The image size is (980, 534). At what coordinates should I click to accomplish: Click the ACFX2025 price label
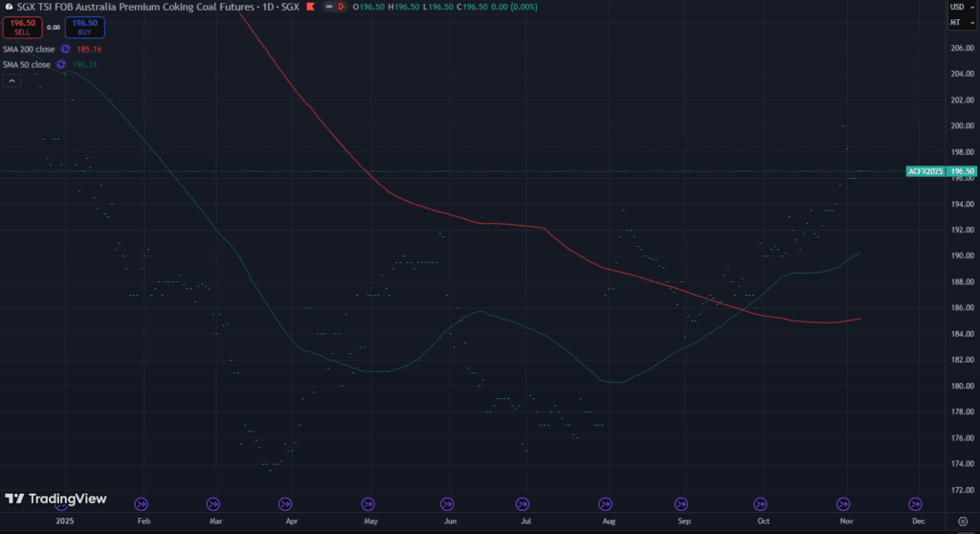[925, 171]
